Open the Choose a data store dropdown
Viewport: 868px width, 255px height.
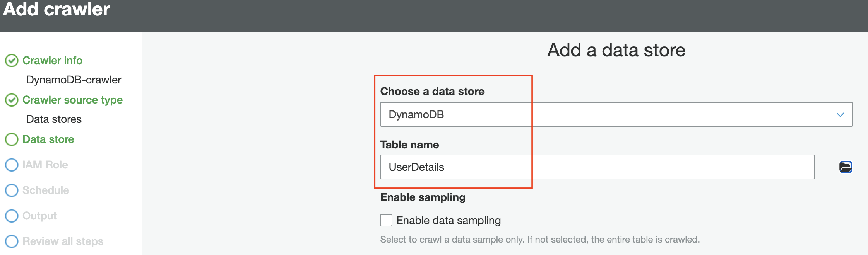coord(616,114)
